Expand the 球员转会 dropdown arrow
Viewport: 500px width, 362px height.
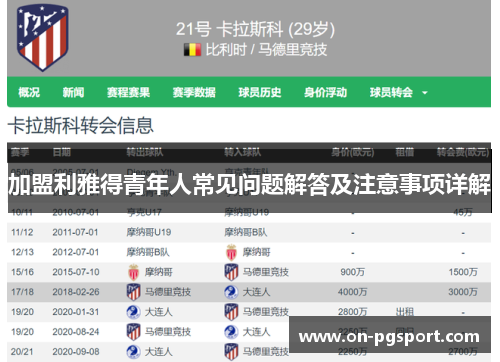click(x=425, y=93)
